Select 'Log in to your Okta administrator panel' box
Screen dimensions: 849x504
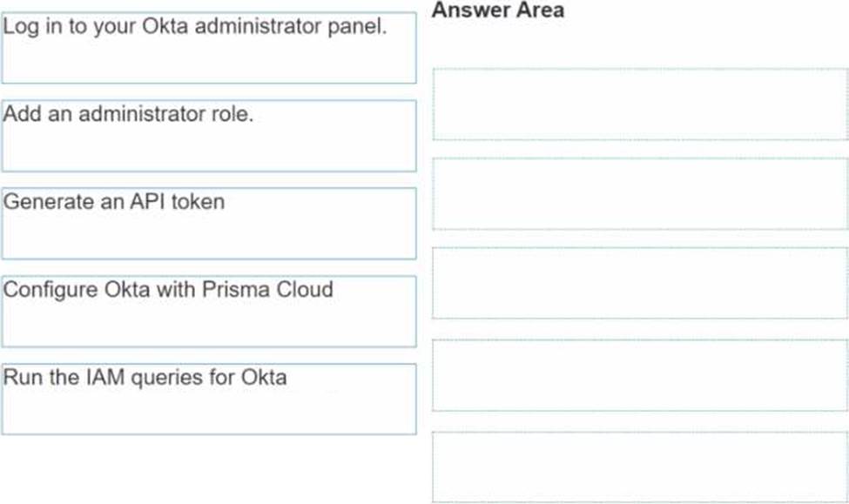click(x=209, y=48)
